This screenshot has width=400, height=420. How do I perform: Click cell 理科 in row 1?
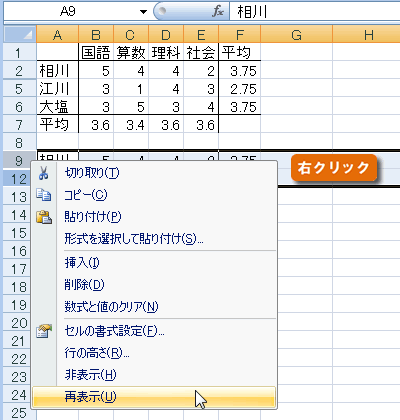coord(166,52)
